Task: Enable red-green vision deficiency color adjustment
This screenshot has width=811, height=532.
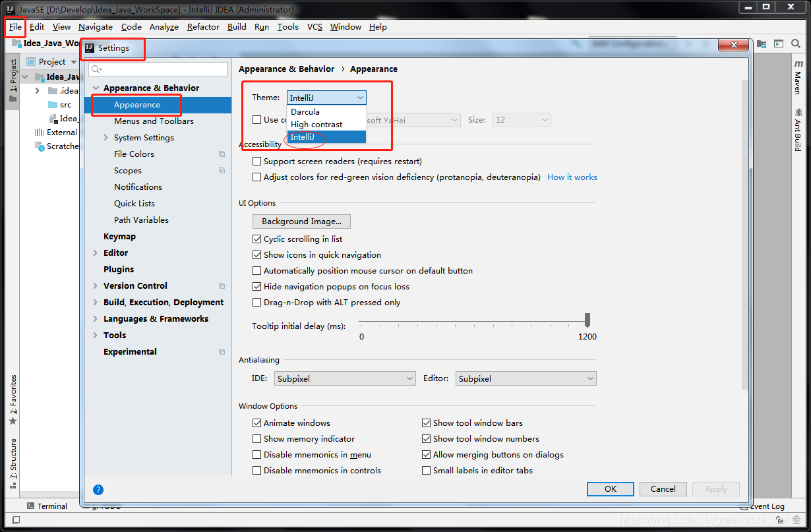Action: tap(257, 177)
